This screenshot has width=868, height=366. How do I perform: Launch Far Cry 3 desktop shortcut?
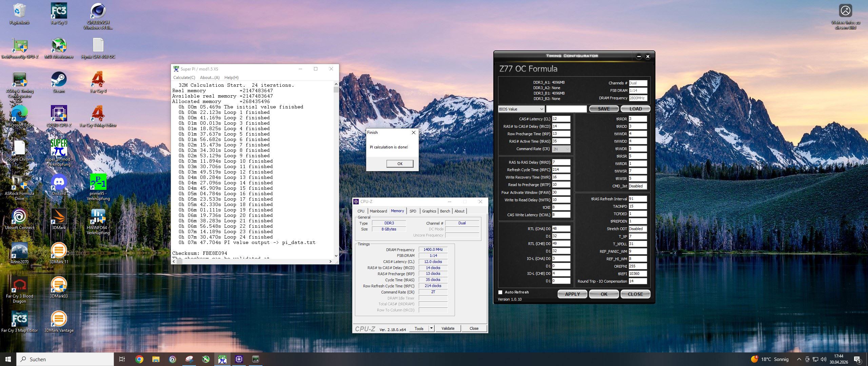[x=59, y=14]
